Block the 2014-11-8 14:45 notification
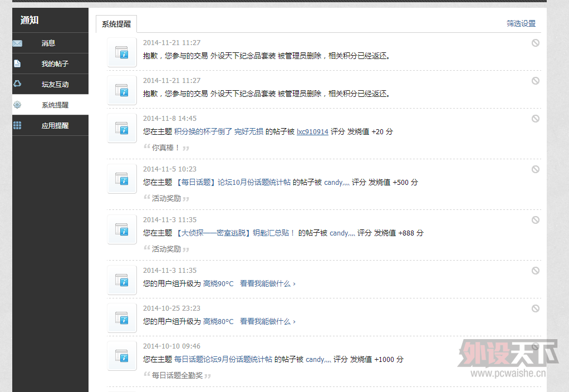This screenshot has width=569, height=392. [535, 119]
